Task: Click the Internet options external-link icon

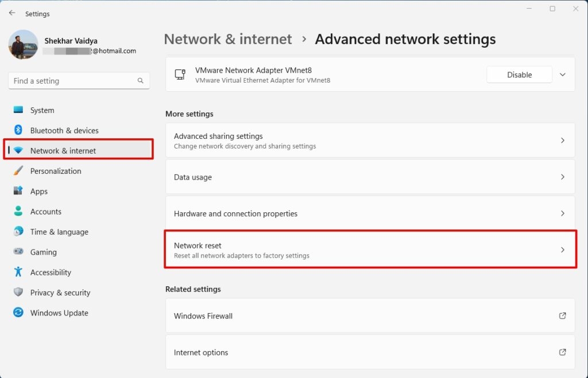Action: [x=563, y=352]
